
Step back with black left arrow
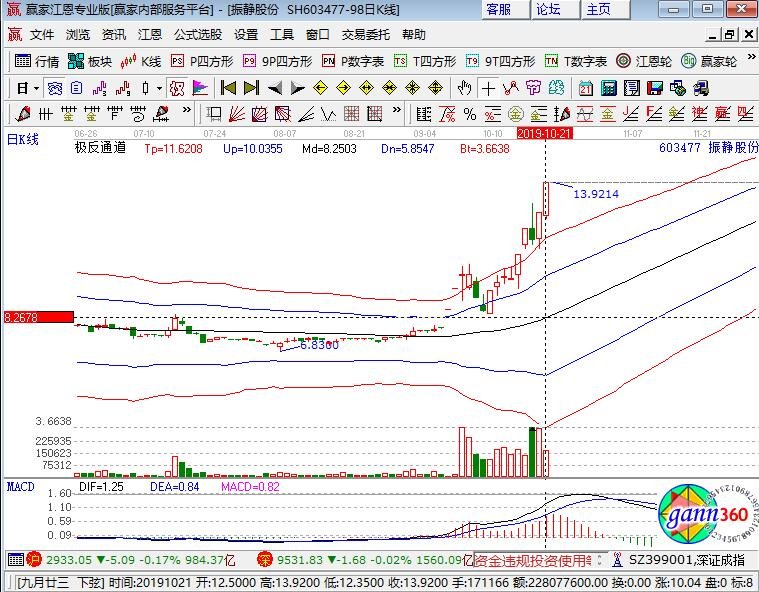(x=274, y=89)
